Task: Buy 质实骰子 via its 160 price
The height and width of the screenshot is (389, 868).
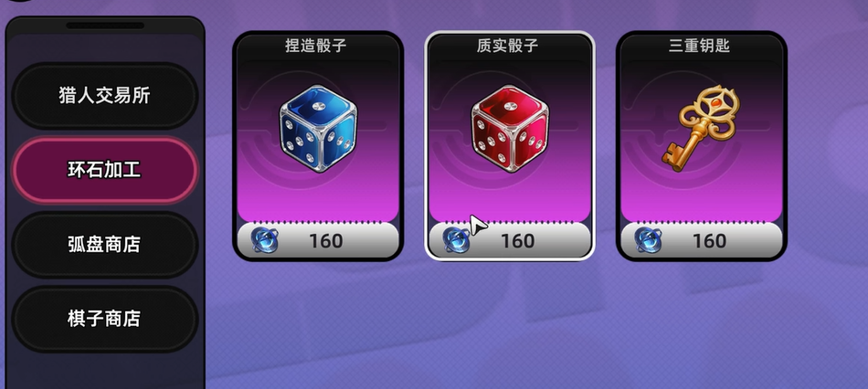Action: pos(517,241)
